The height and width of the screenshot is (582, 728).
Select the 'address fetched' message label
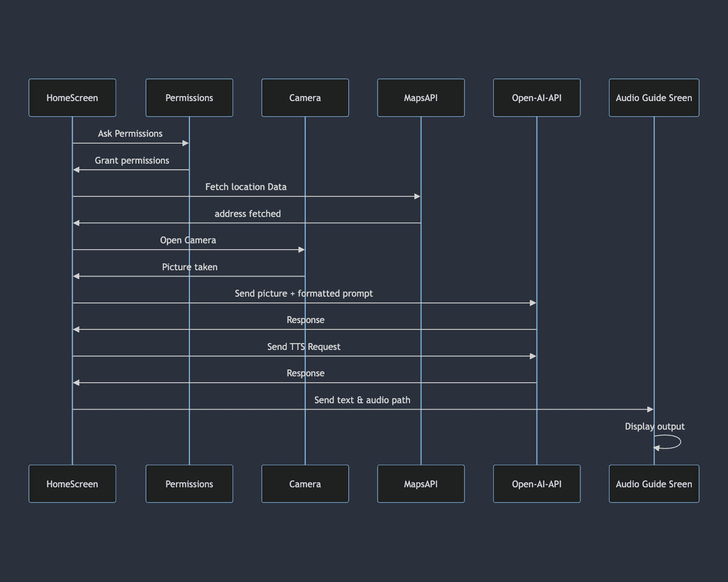coord(248,213)
